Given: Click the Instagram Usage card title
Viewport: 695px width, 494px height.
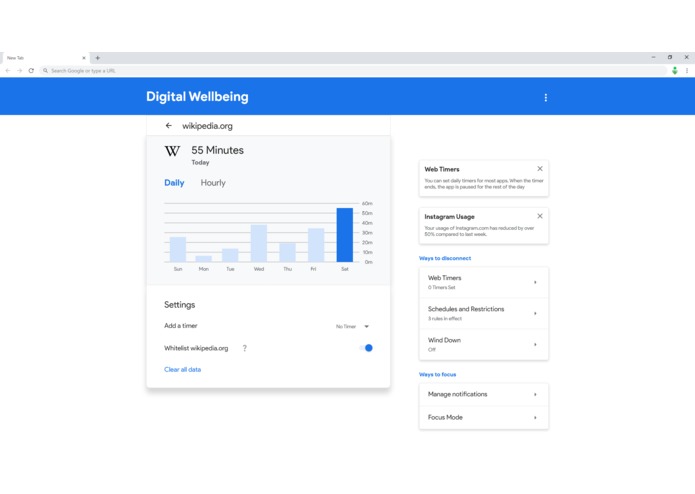Looking at the screenshot, I should pyautogui.click(x=449, y=217).
